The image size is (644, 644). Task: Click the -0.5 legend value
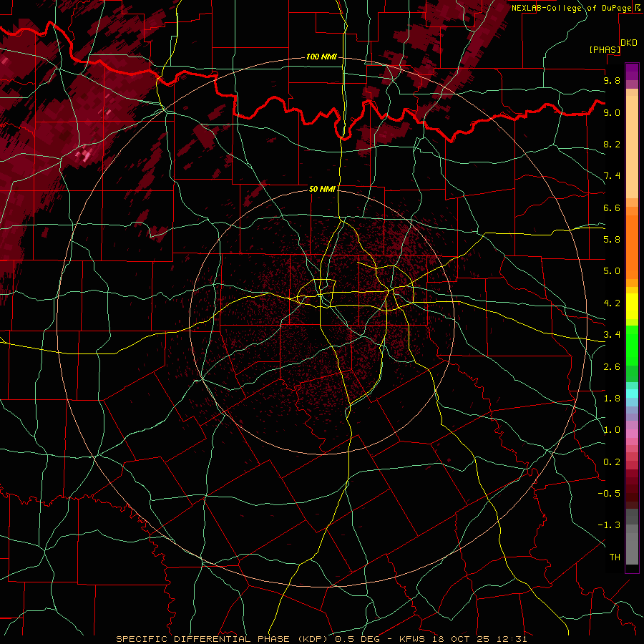(609, 494)
